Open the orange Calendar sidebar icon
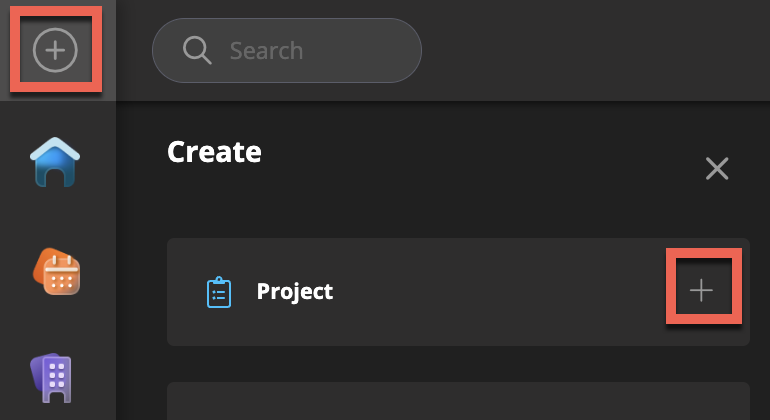Screen dimensions: 770x420 pyautogui.click(x=57, y=270)
